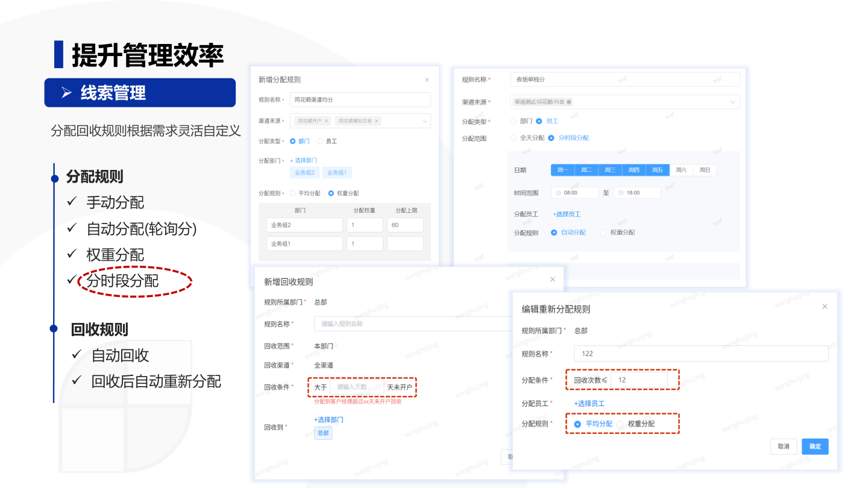The width and height of the screenshot is (868, 488).
Task: Click the 总部 tag under 回收到
Action: 323,433
